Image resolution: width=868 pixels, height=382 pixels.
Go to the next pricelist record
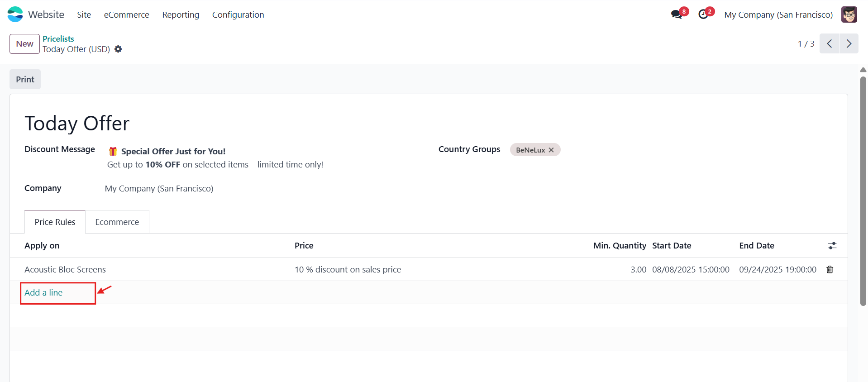click(x=849, y=43)
